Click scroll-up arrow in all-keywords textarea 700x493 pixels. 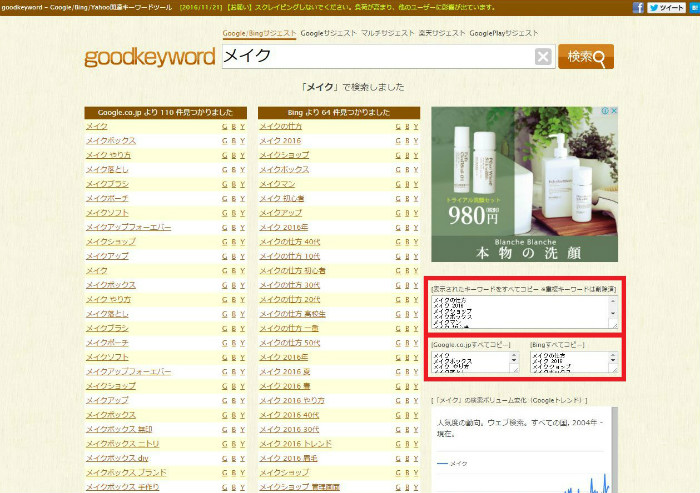(x=613, y=301)
